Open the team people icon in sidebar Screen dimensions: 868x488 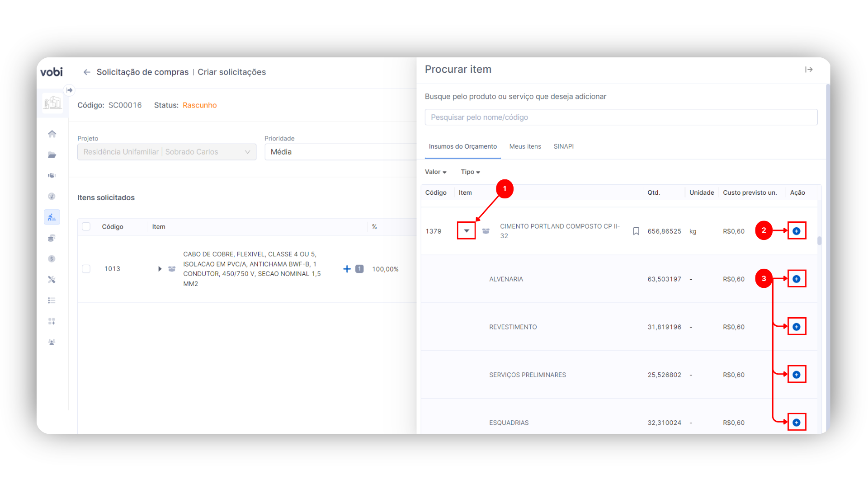[52, 342]
